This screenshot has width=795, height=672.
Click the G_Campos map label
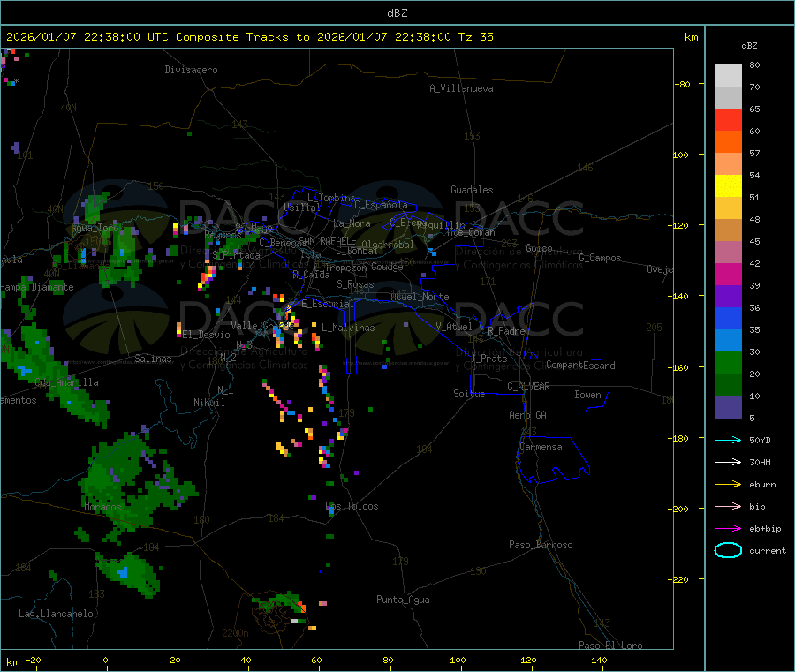click(601, 258)
